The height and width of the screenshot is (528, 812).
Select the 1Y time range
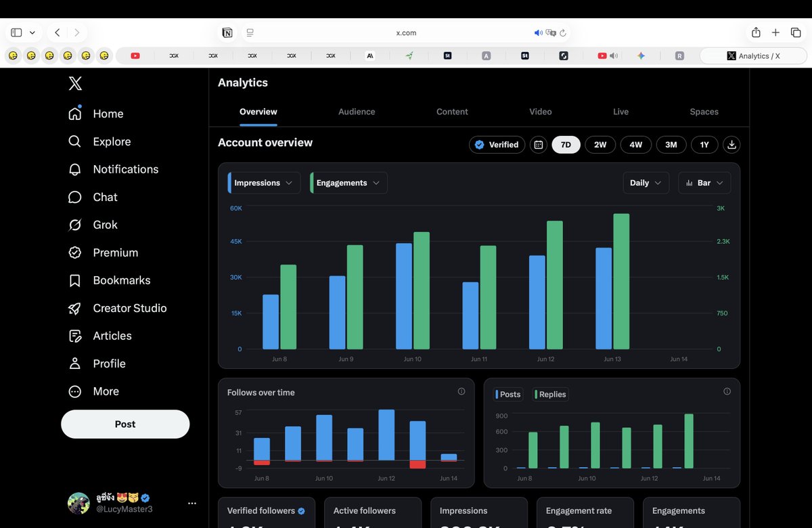point(704,145)
